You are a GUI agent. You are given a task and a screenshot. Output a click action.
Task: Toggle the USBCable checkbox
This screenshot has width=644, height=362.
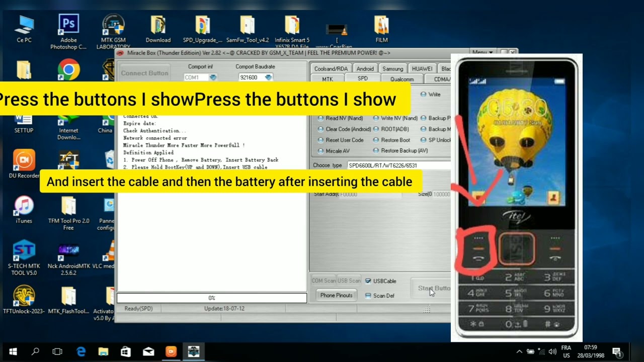[x=381, y=281]
